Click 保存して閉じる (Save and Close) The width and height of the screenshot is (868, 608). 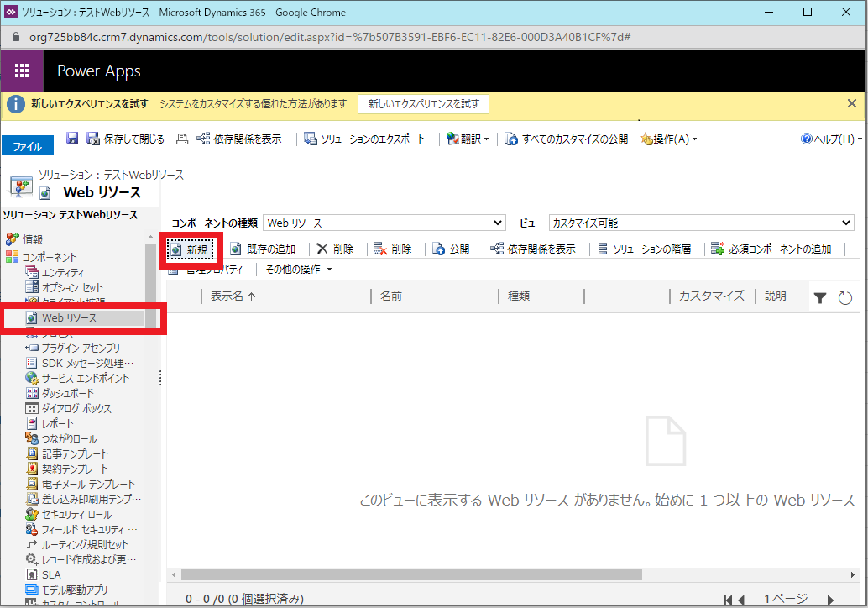coord(126,139)
